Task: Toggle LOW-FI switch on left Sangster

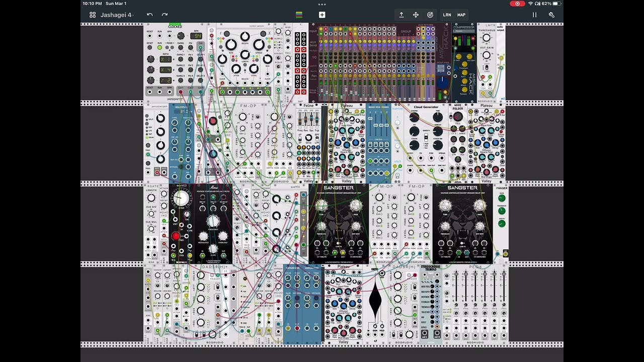Action: [338, 243]
